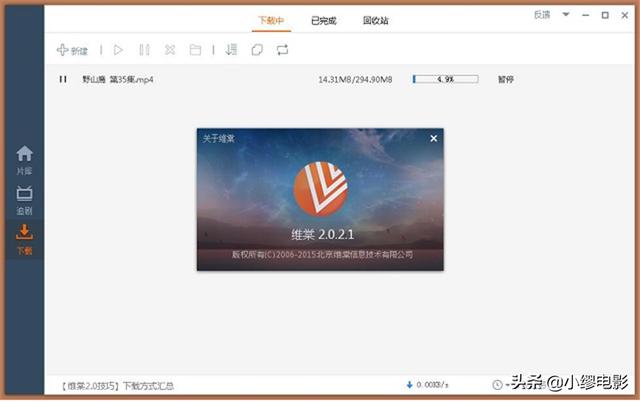The image size is (640, 402).
Task: Click the 新建 new task button
Action: pos(72,50)
